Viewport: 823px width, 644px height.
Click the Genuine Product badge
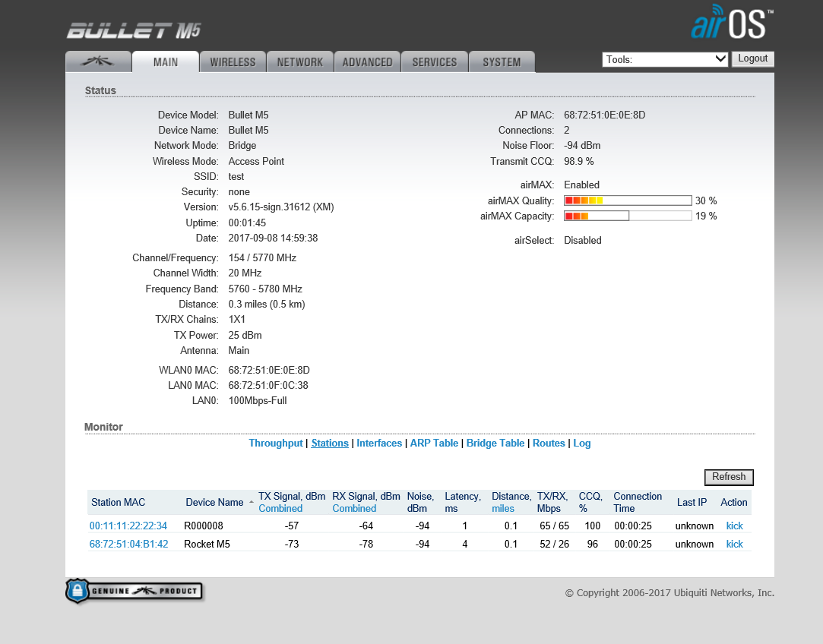[x=135, y=591]
